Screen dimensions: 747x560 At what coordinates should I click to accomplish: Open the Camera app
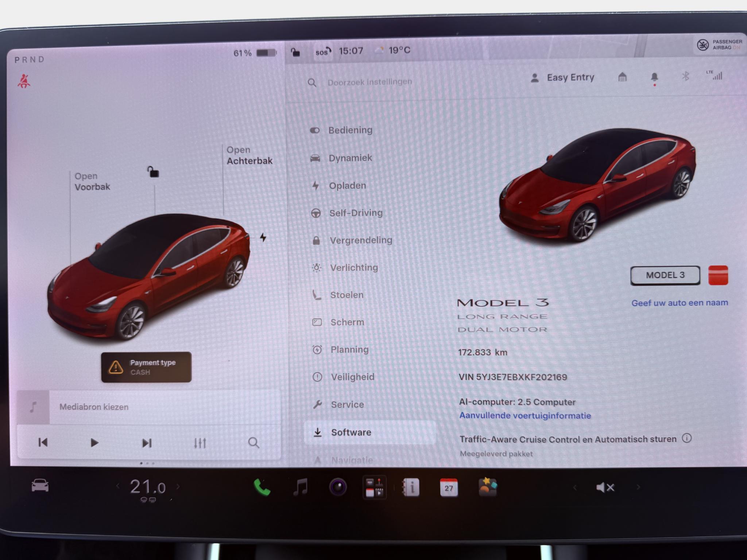(338, 487)
